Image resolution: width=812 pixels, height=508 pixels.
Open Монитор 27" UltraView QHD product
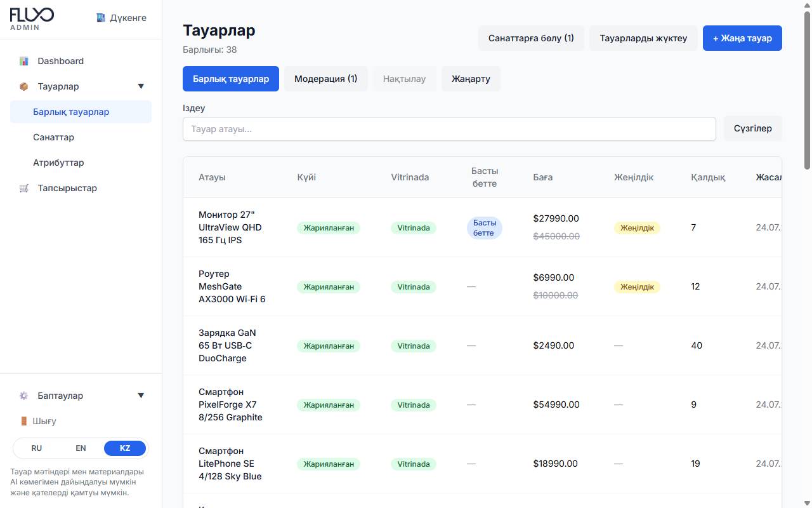coord(230,227)
